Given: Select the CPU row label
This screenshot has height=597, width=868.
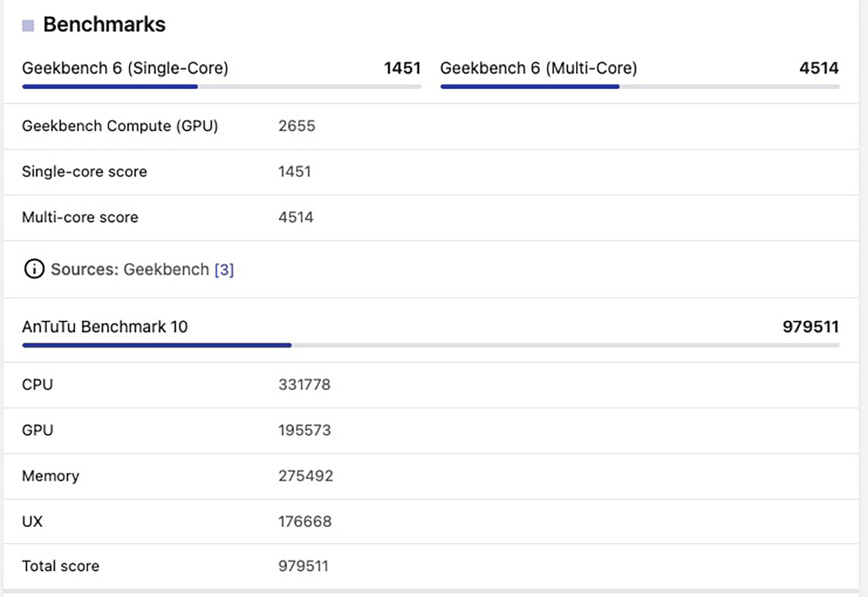Looking at the screenshot, I should (x=38, y=385).
